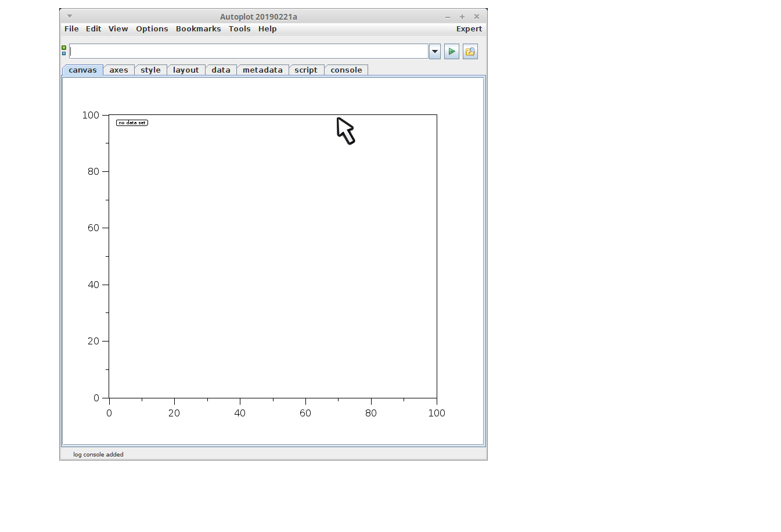Select the layout tab
This screenshot has width=781, height=532.
tap(186, 70)
